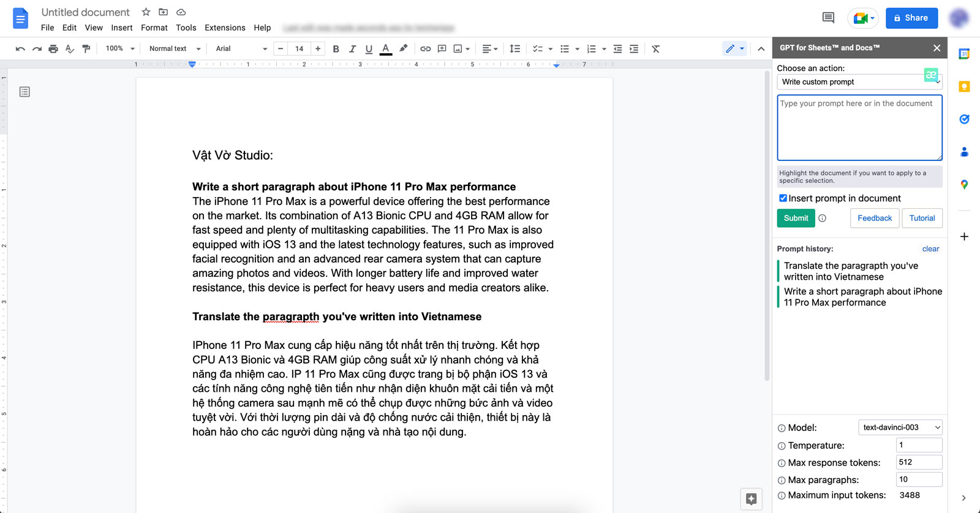Click the Temperature input field
980x513 pixels.
click(x=919, y=445)
